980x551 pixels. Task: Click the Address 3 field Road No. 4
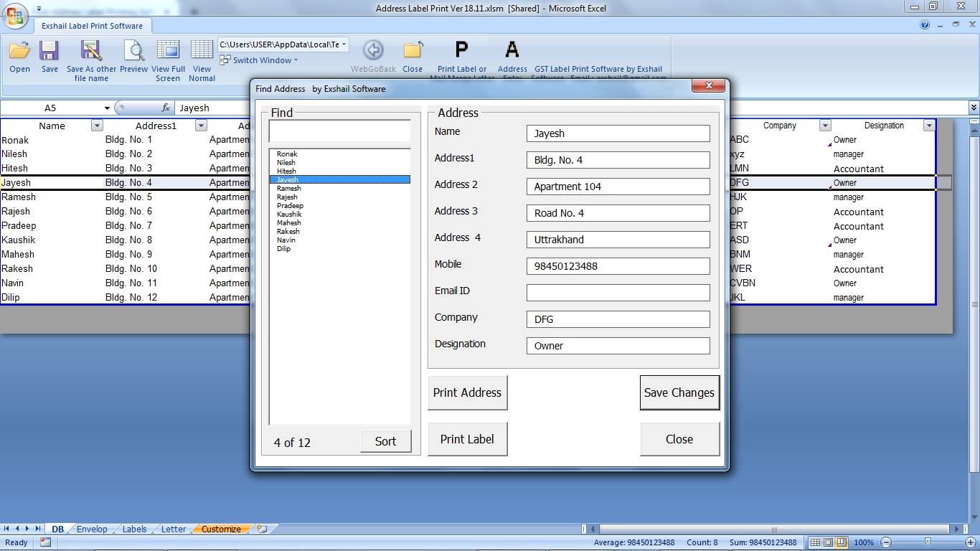click(618, 213)
